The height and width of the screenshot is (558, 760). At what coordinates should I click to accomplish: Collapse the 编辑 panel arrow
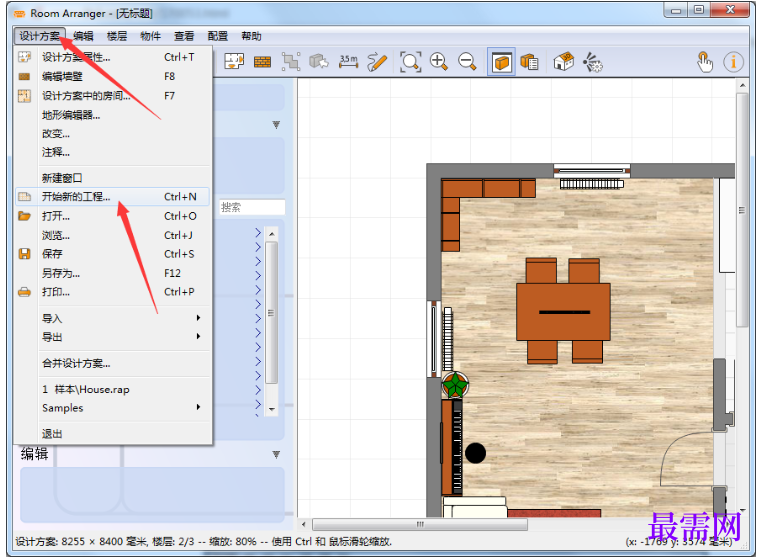(x=276, y=455)
